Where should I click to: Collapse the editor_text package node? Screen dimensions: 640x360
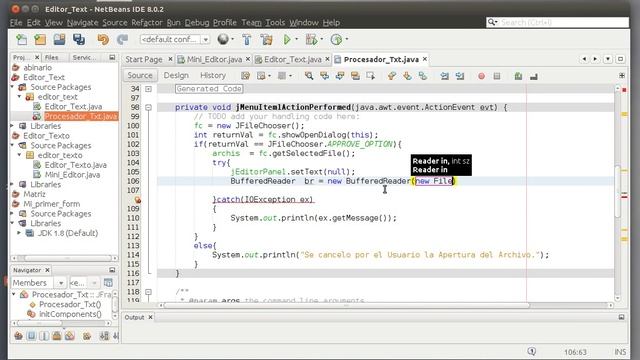click(x=20, y=97)
